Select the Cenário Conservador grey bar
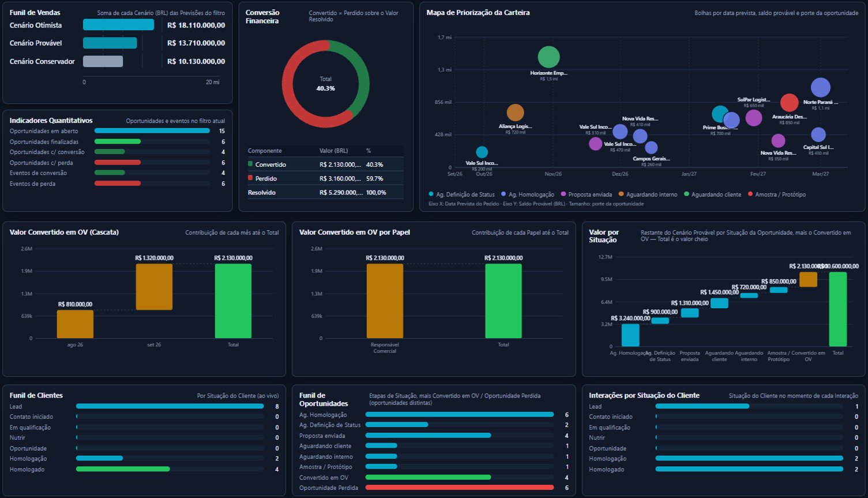The image size is (868, 498). pyautogui.click(x=103, y=61)
